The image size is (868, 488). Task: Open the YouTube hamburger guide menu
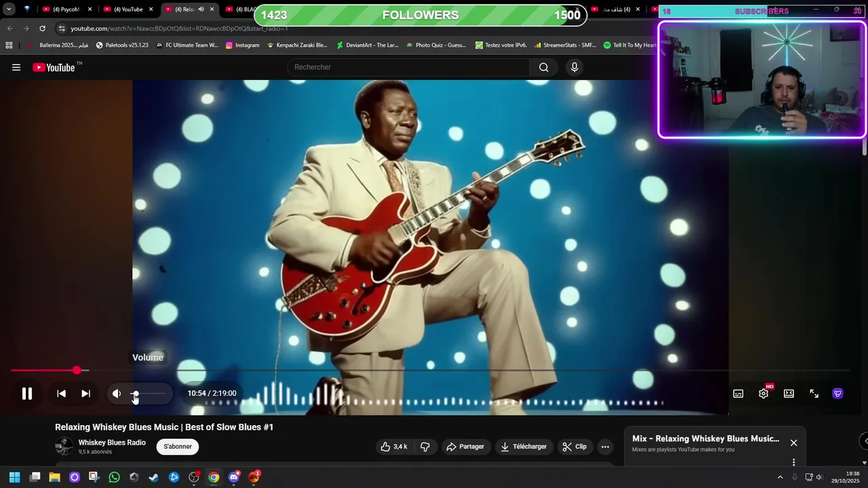point(16,67)
